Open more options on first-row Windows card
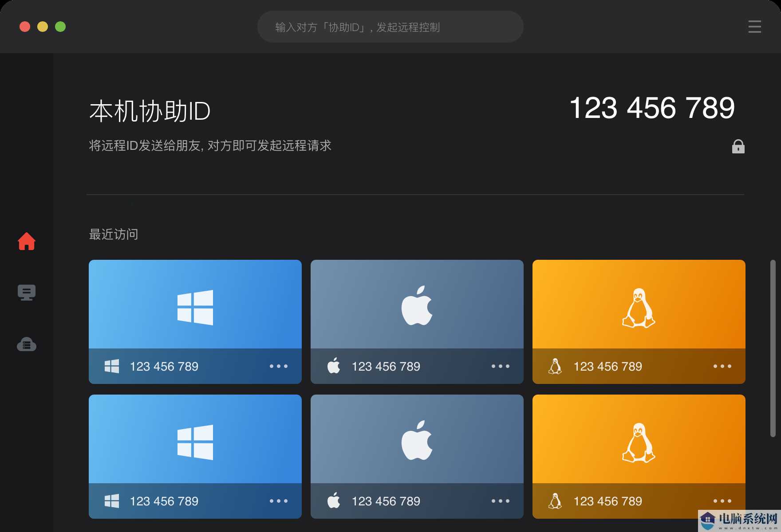This screenshot has height=532, width=781. coord(279,366)
